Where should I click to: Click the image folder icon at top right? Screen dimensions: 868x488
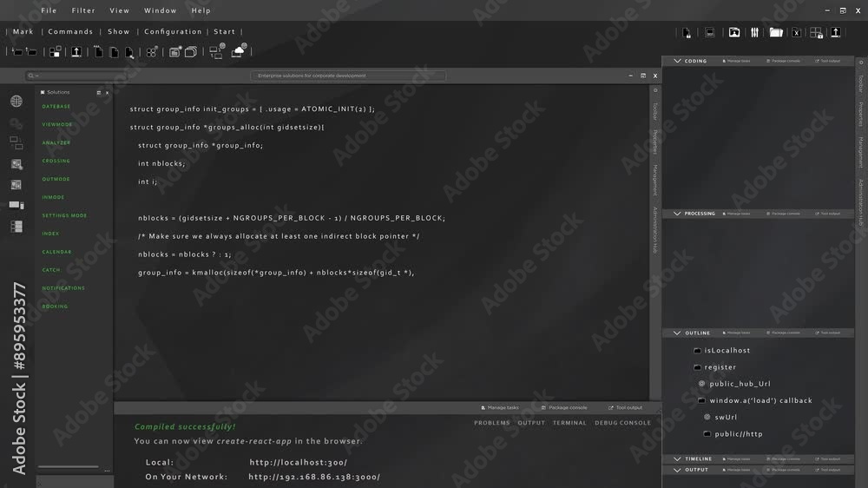[734, 33]
